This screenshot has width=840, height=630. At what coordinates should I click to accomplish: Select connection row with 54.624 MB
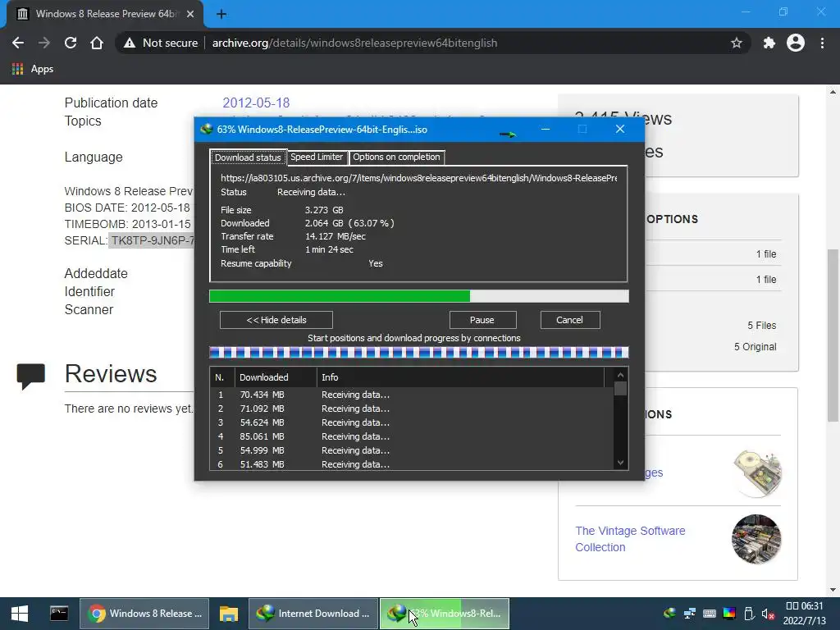[x=412, y=422]
